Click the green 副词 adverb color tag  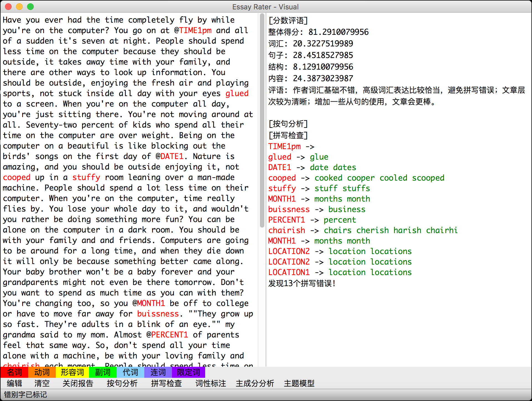103,372
